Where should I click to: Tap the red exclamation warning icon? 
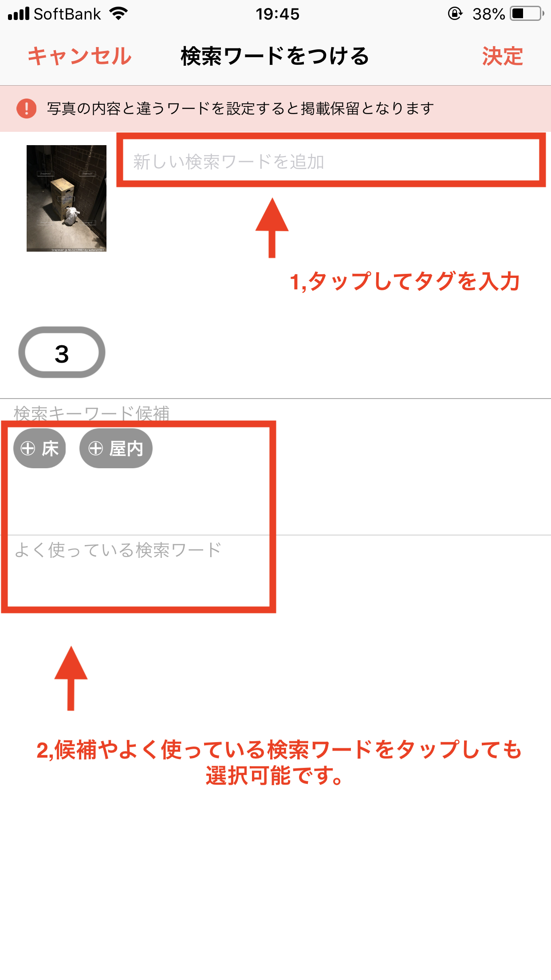(x=27, y=108)
